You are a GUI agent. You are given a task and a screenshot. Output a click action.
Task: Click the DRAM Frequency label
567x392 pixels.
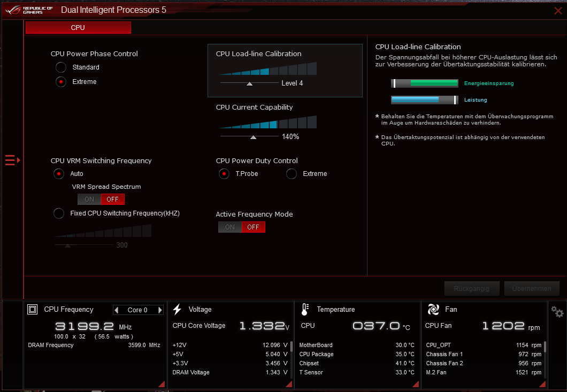[51, 345]
